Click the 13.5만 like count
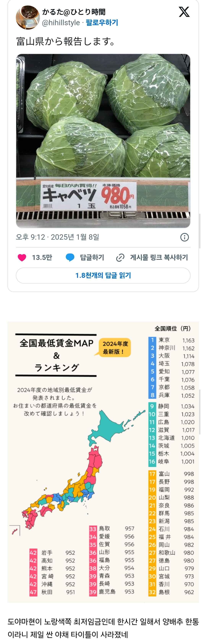Image resolution: width=206 pixels, height=644 pixels. (x=42, y=257)
